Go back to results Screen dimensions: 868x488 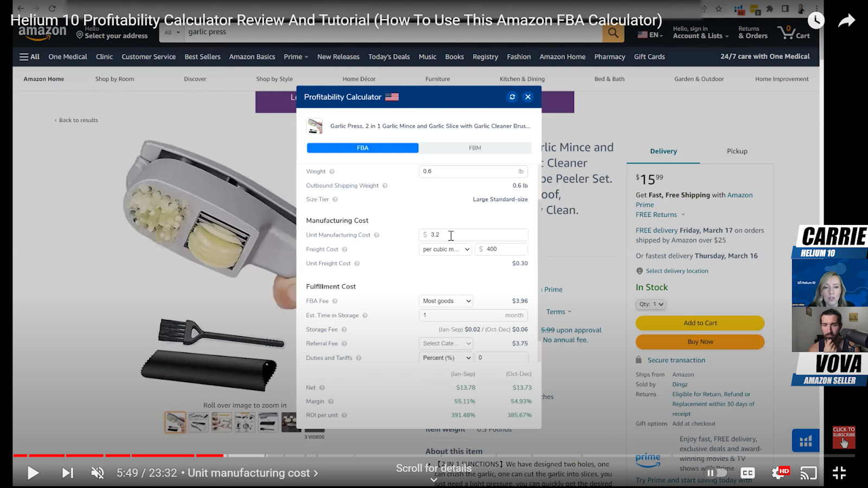76,120
